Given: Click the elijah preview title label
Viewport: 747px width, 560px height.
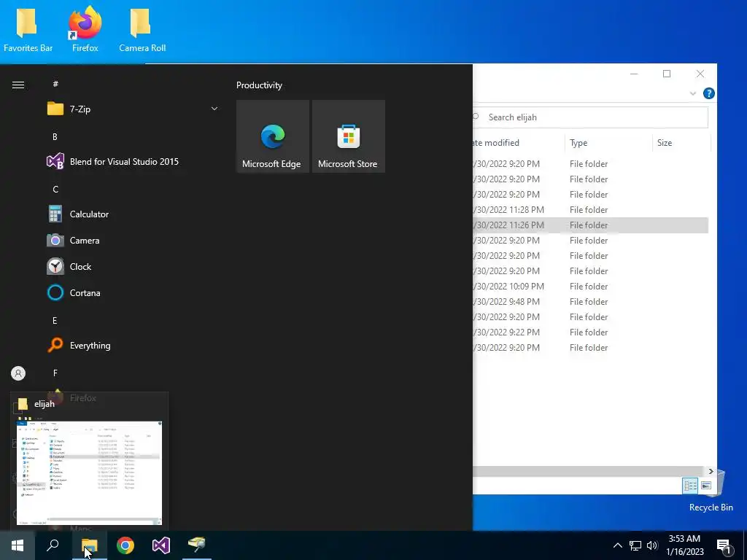Looking at the screenshot, I should click(x=44, y=404).
